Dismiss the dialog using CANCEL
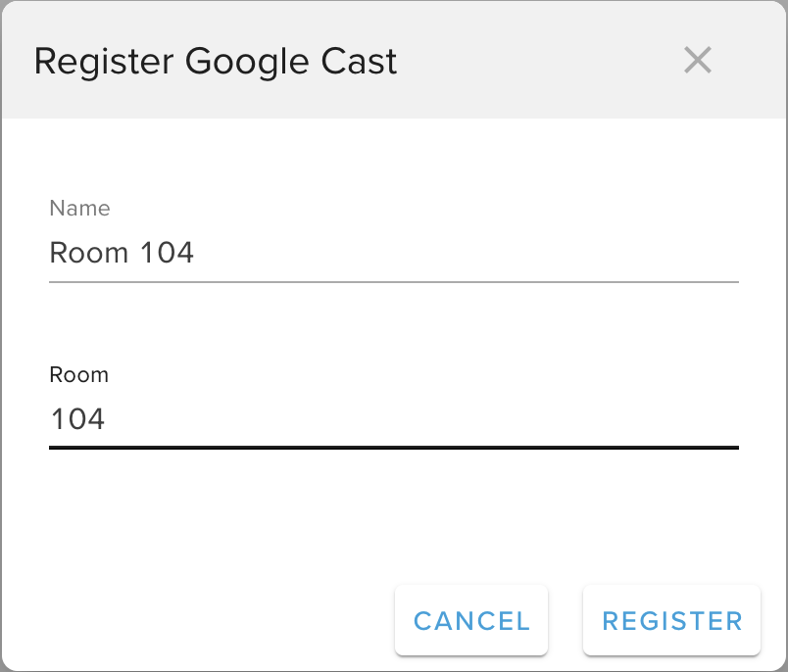This screenshot has height=672, width=788. 471,621
